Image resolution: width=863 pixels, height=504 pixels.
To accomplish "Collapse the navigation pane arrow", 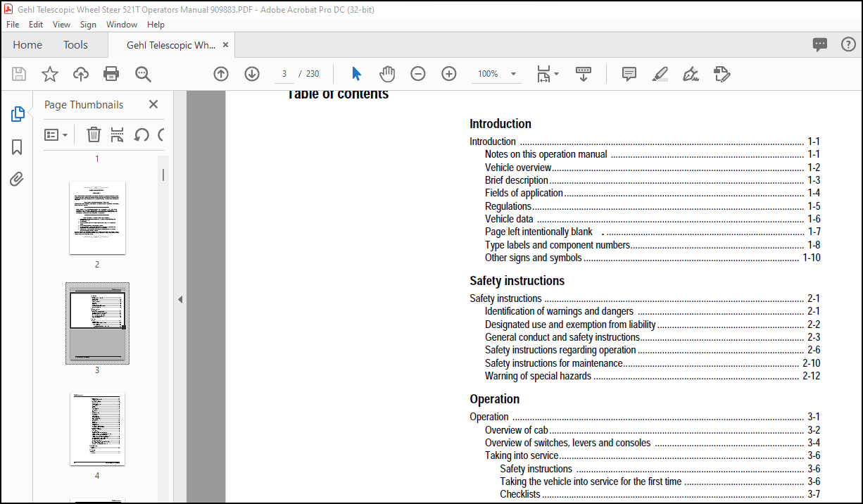I will [x=180, y=299].
